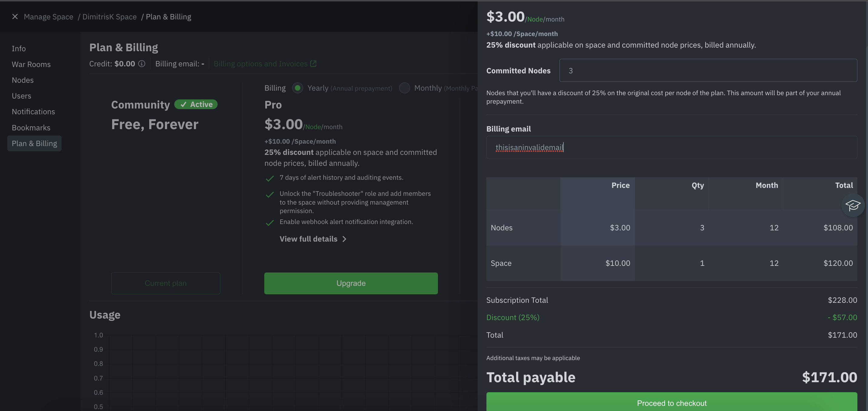Screen dimensions: 868x411
Task: Open Billing options and Invoices link
Action: point(260,64)
